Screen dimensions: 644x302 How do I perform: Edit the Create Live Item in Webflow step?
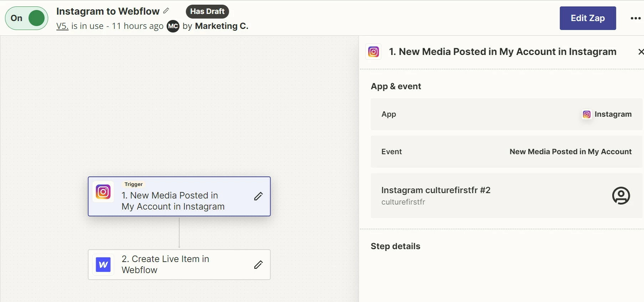(258, 265)
